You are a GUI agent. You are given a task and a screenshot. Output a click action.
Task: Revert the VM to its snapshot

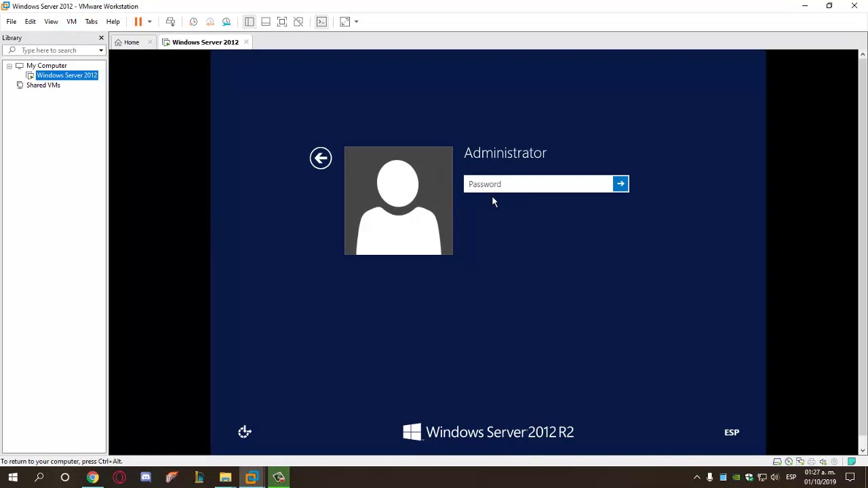pyautogui.click(x=210, y=22)
